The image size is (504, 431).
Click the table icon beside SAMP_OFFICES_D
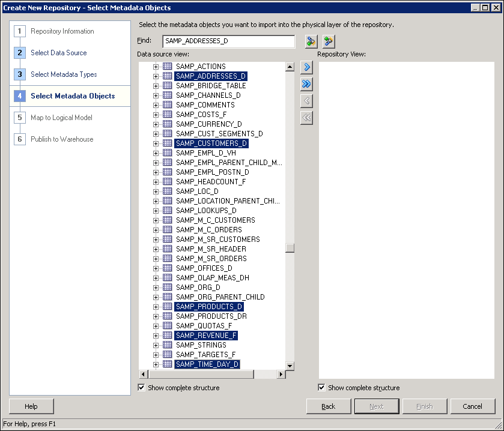coord(167,268)
